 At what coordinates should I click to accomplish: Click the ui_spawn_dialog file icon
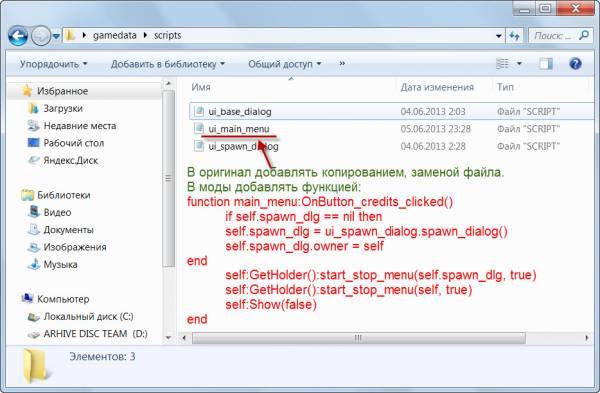(x=199, y=146)
